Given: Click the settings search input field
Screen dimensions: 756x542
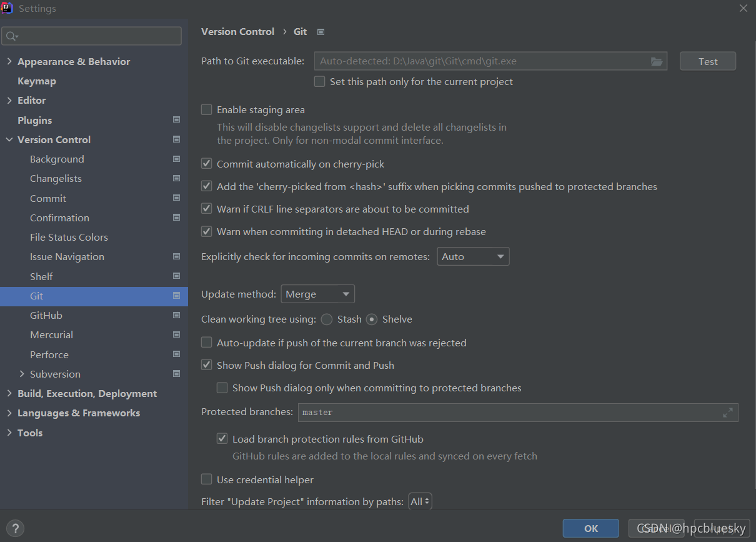Looking at the screenshot, I should click(92, 36).
